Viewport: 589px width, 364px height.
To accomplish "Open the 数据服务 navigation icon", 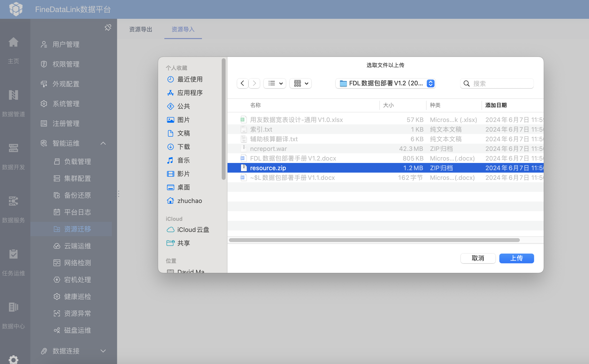I will [13, 201].
